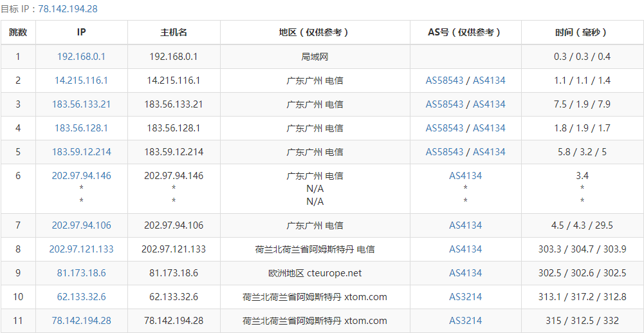
Task: Click the target IP 78.142.194.28 at top
Action: [x=68, y=9]
